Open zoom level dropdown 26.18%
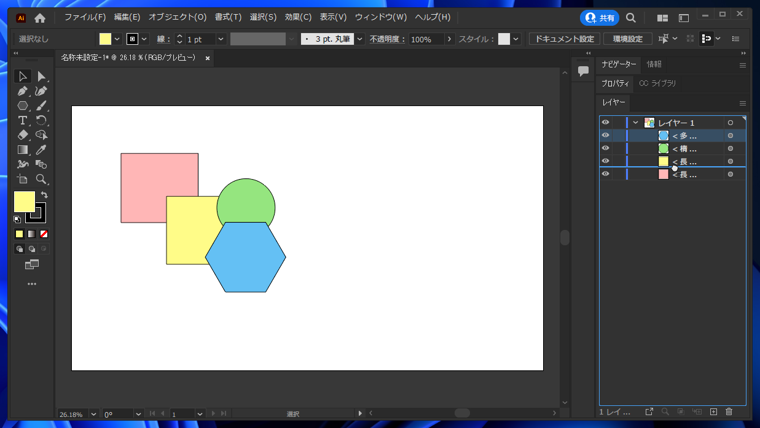This screenshot has width=760, height=428. (x=94, y=414)
